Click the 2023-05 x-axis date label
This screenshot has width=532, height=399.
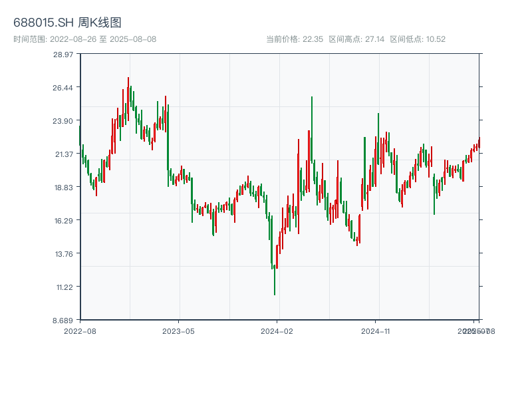coord(178,331)
